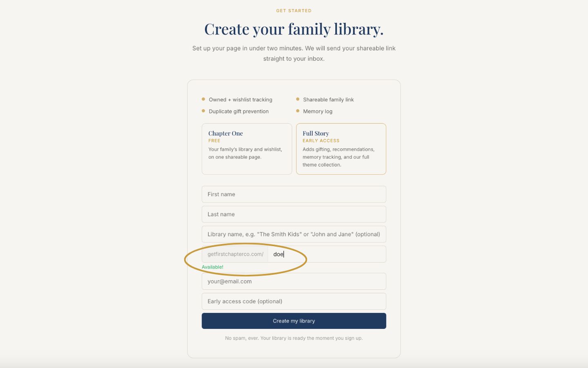
Task: Click the Chapter One plan title
Action: pos(225,133)
